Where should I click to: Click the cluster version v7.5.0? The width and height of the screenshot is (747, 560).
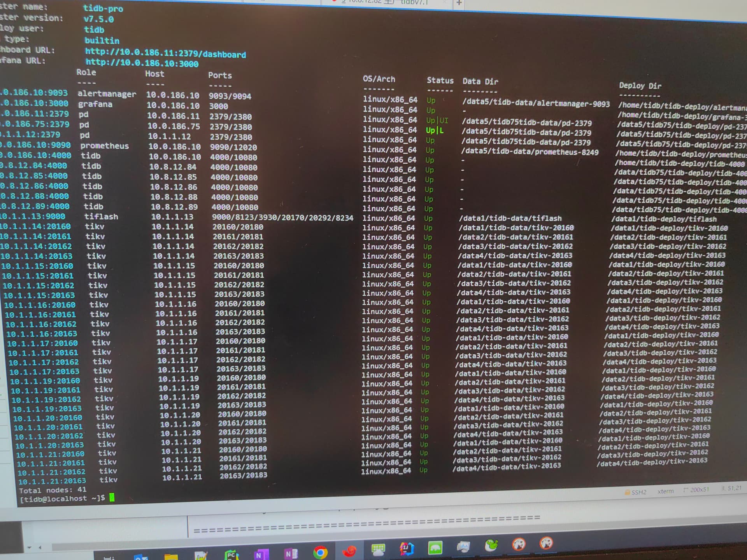tap(98, 19)
